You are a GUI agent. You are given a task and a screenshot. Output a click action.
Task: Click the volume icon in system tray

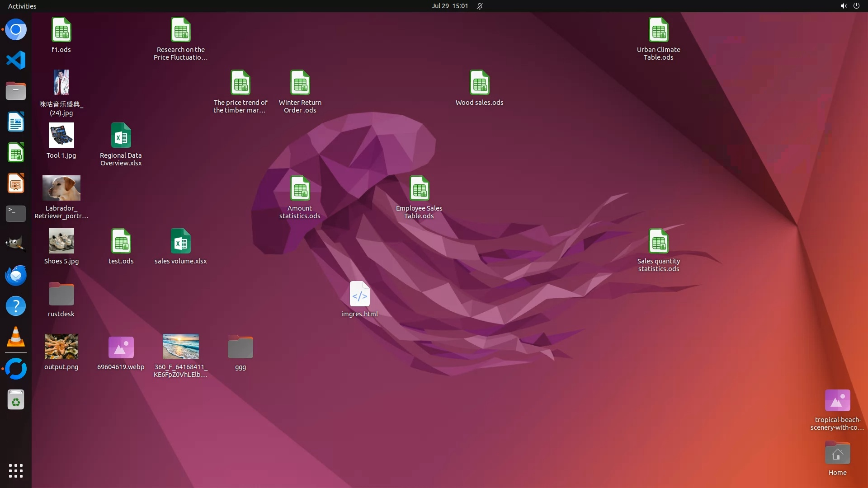(x=843, y=6)
